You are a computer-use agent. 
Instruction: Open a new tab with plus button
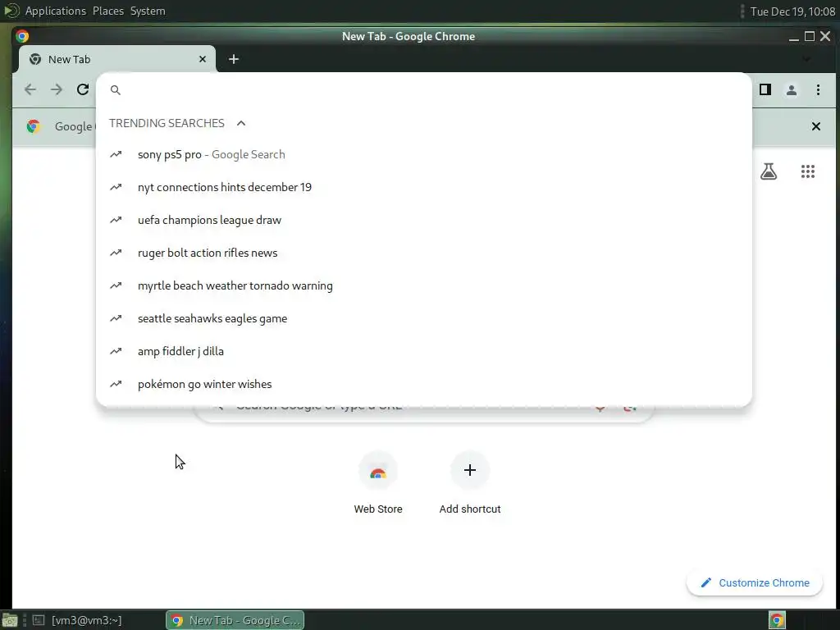click(x=234, y=59)
